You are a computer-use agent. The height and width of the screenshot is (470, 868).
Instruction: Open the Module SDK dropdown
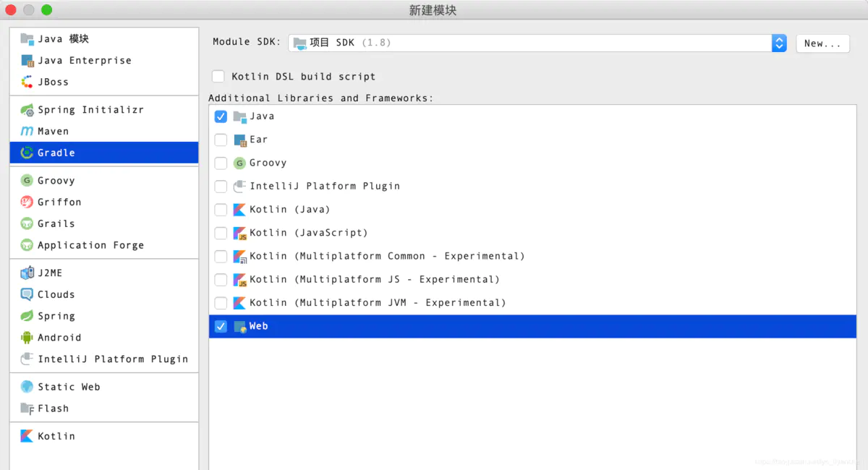click(x=537, y=43)
